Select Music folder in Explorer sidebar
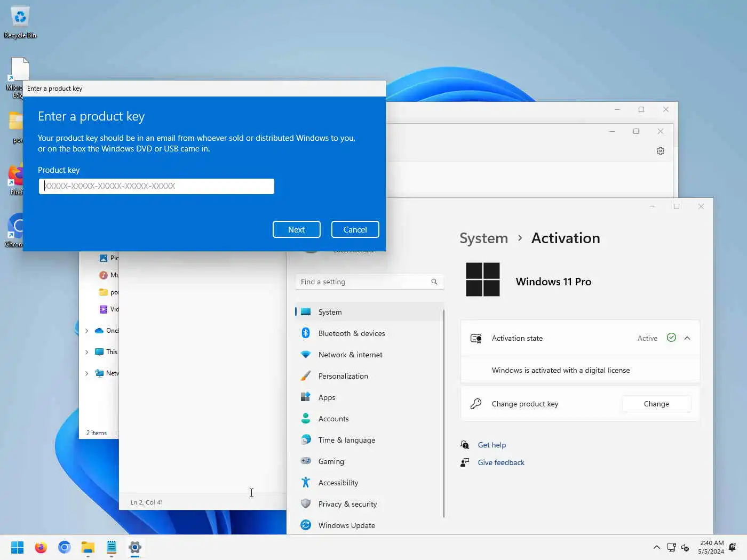Viewport: 747px width, 560px height. point(109,275)
